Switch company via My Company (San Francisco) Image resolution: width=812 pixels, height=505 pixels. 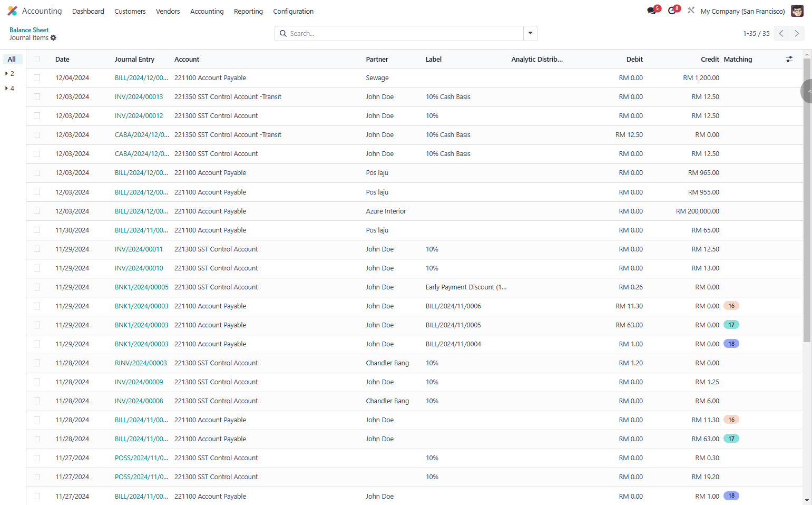click(742, 11)
